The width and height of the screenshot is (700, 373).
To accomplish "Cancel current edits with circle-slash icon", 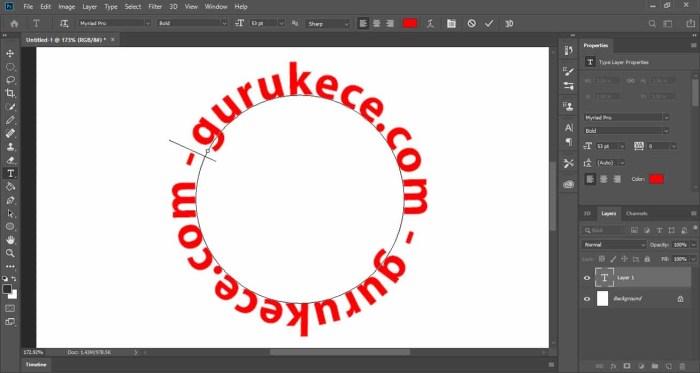I will pos(471,24).
